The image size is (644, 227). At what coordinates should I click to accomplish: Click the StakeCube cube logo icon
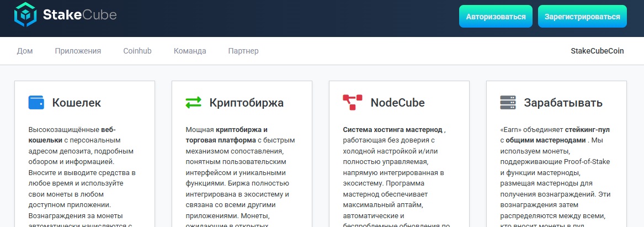click(25, 15)
